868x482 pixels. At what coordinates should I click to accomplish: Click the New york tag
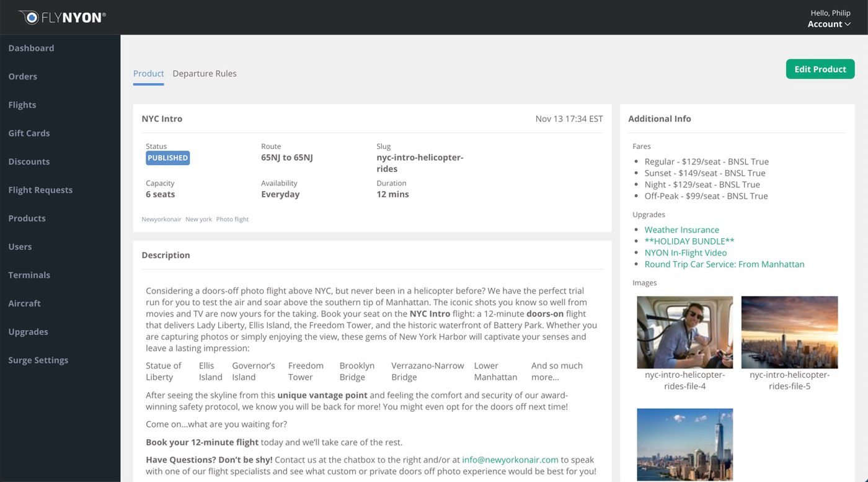[x=198, y=219]
